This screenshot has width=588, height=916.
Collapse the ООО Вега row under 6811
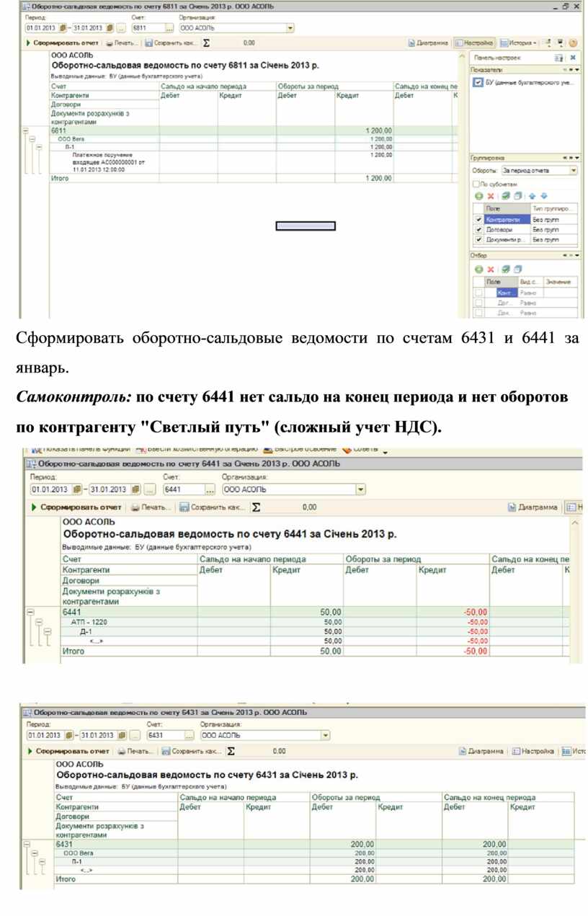click(32, 139)
